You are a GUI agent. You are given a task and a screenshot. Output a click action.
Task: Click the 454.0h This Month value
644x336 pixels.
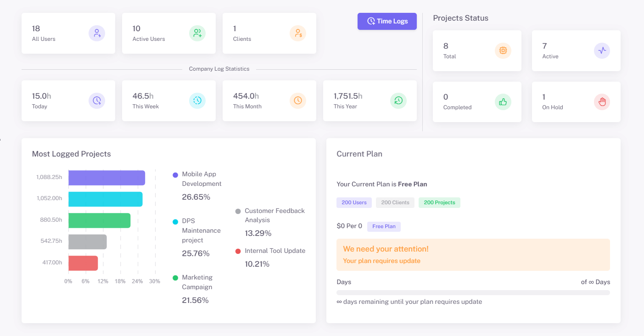pos(246,96)
